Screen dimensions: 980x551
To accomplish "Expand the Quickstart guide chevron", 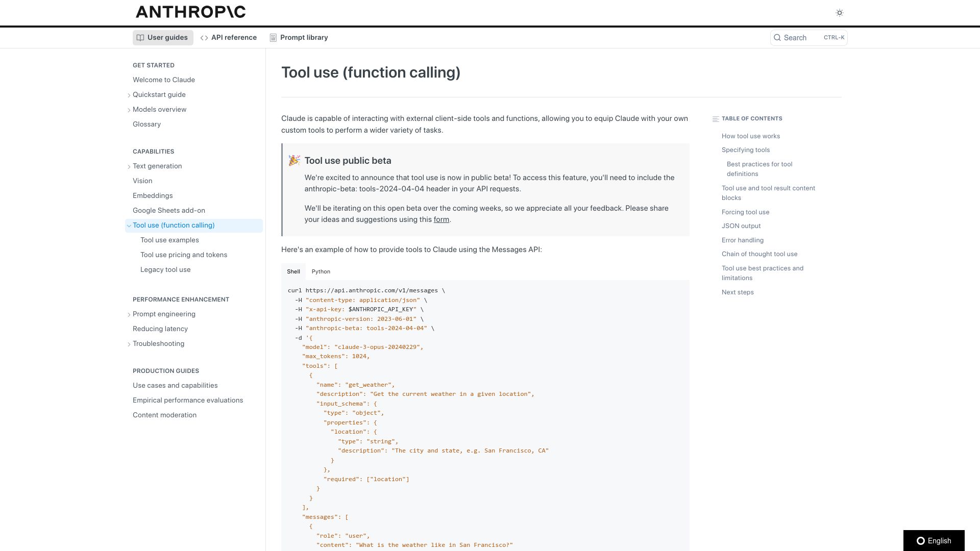I will pos(129,95).
